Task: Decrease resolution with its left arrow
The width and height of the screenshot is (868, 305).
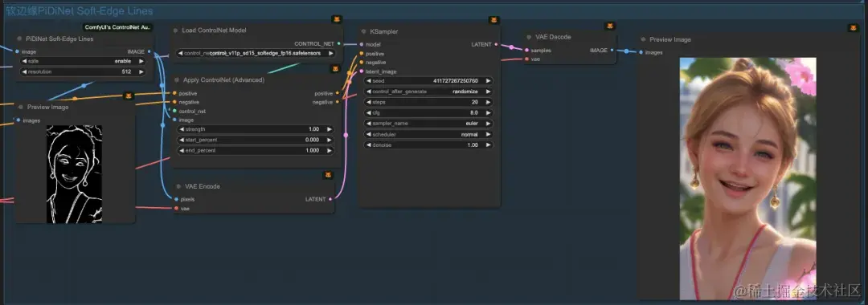Action: 24,71
